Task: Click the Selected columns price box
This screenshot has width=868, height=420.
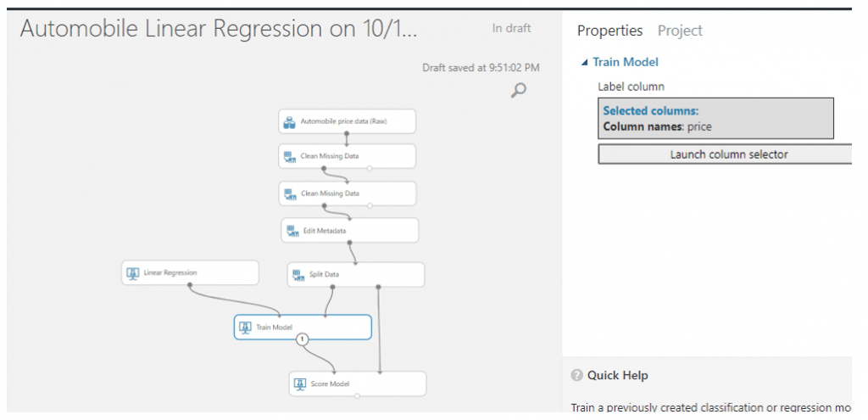Action: coord(715,118)
